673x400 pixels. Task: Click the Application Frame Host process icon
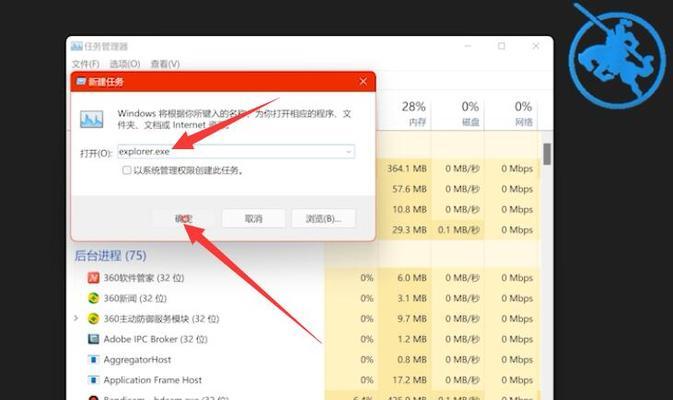tap(93, 380)
